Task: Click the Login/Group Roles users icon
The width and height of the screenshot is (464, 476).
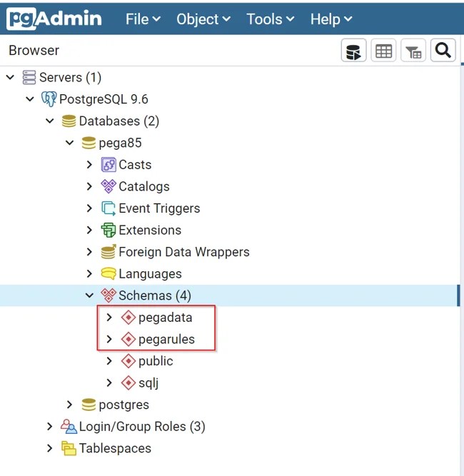Action: click(69, 427)
